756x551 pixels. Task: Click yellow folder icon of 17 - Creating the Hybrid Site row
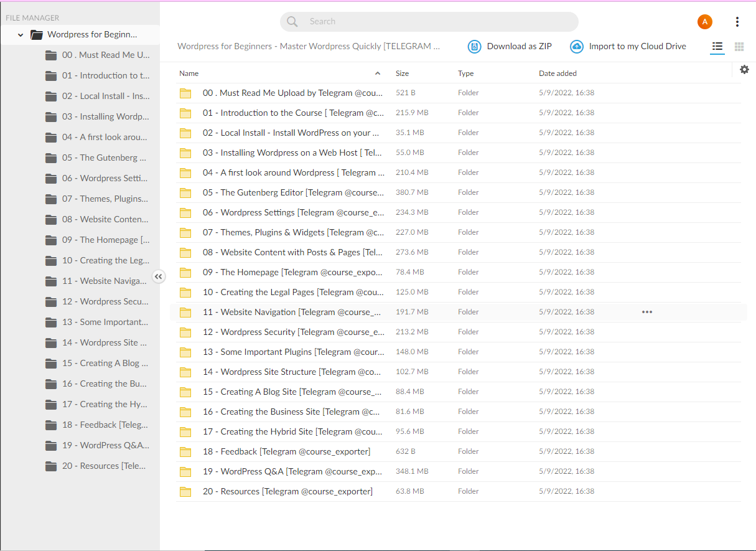pyautogui.click(x=185, y=432)
